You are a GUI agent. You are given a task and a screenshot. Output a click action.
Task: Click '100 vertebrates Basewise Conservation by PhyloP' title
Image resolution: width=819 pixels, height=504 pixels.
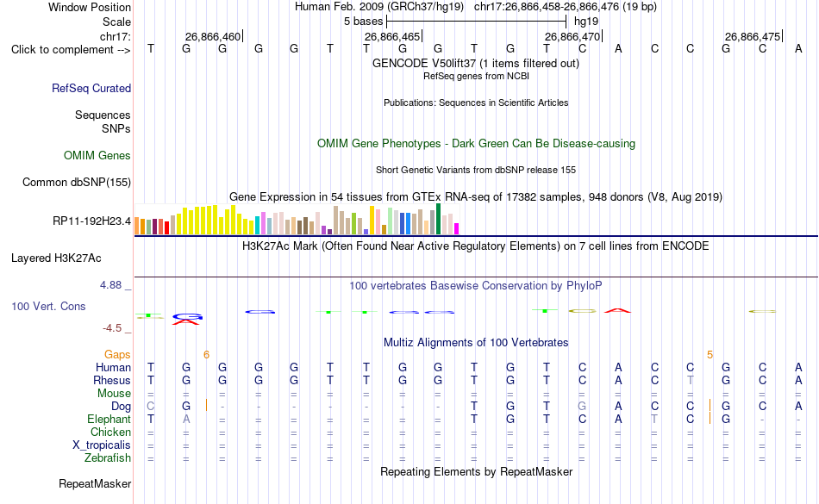[475, 285]
